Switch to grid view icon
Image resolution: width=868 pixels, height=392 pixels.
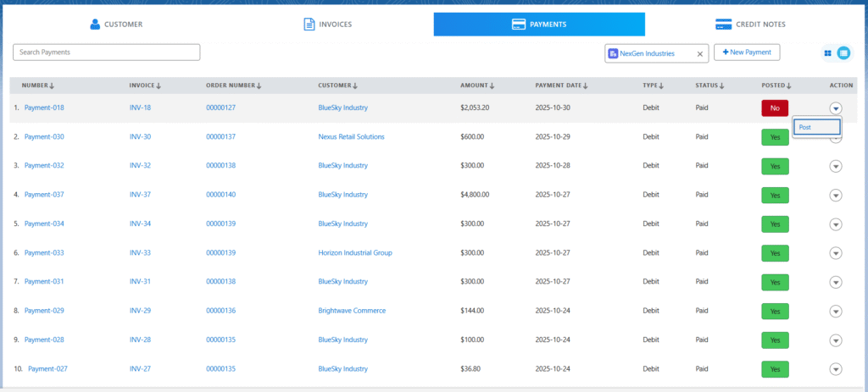(827, 52)
